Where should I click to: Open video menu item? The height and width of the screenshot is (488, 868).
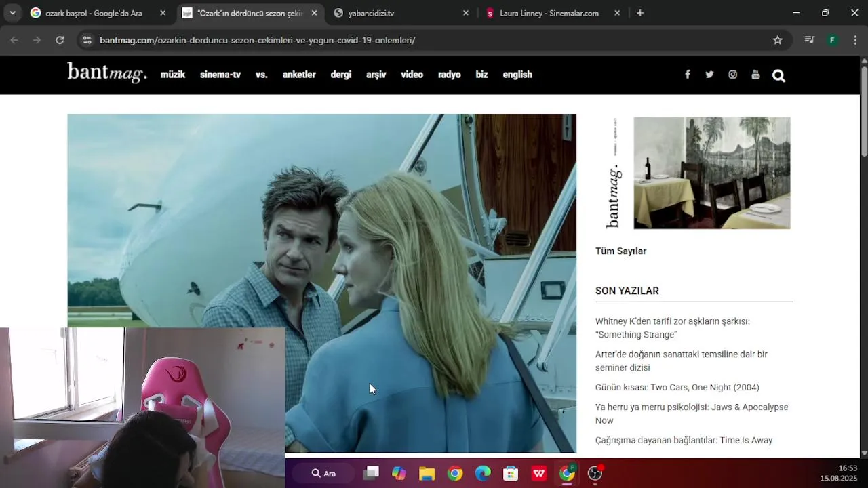click(x=412, y=75)
